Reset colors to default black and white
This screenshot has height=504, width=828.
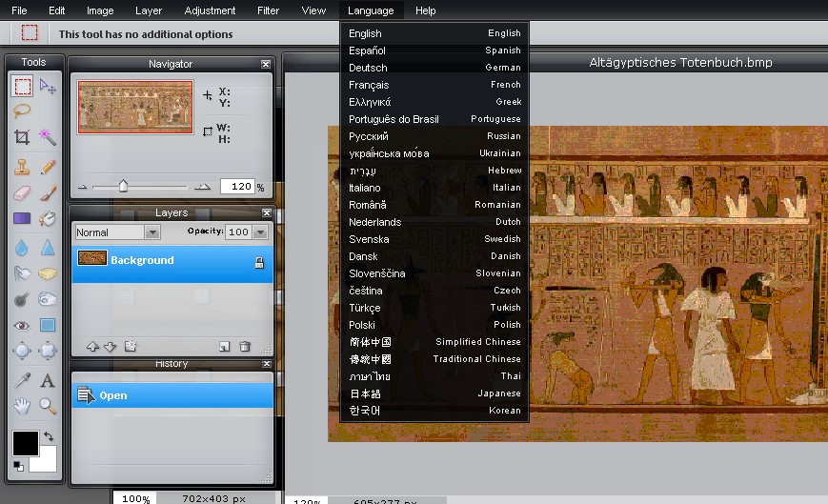click(x=18, y=466)
